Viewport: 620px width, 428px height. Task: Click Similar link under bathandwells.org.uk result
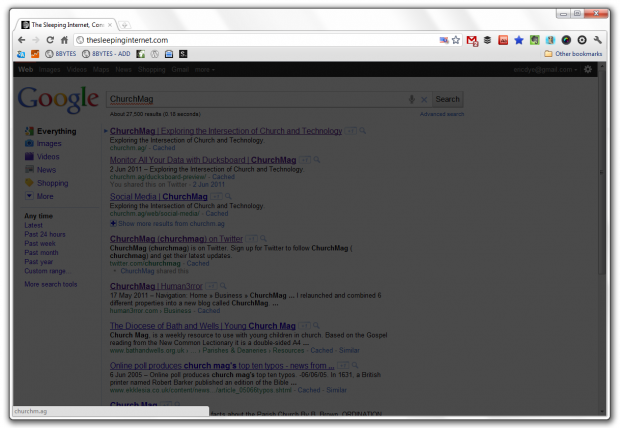pyautogui.click(x=349, y=350)
